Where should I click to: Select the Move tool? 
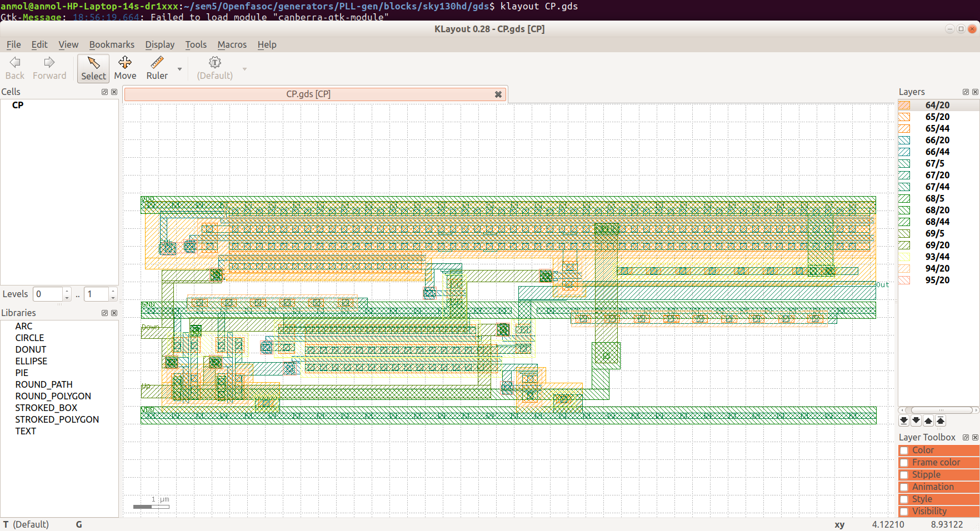[x=125, y=68]
